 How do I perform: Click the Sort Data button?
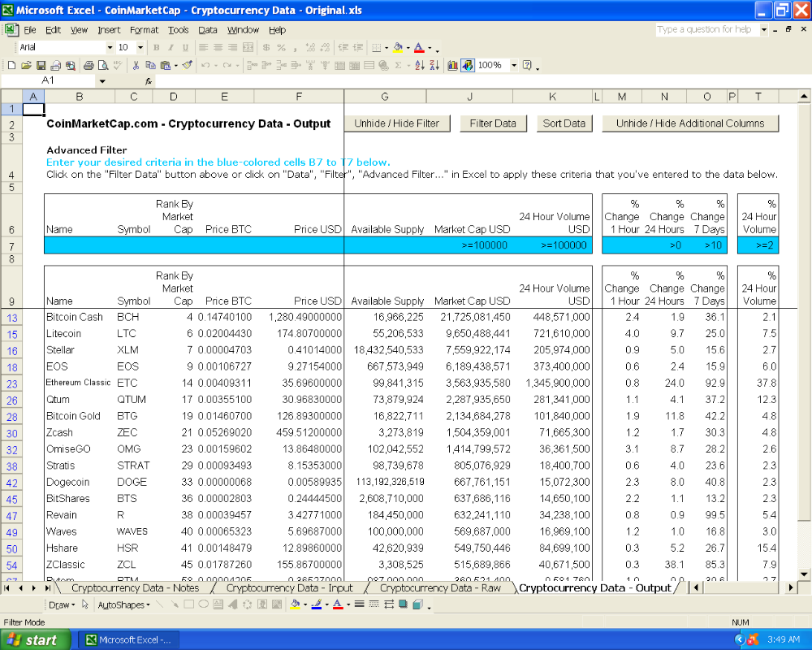click(x=564, y=123)
